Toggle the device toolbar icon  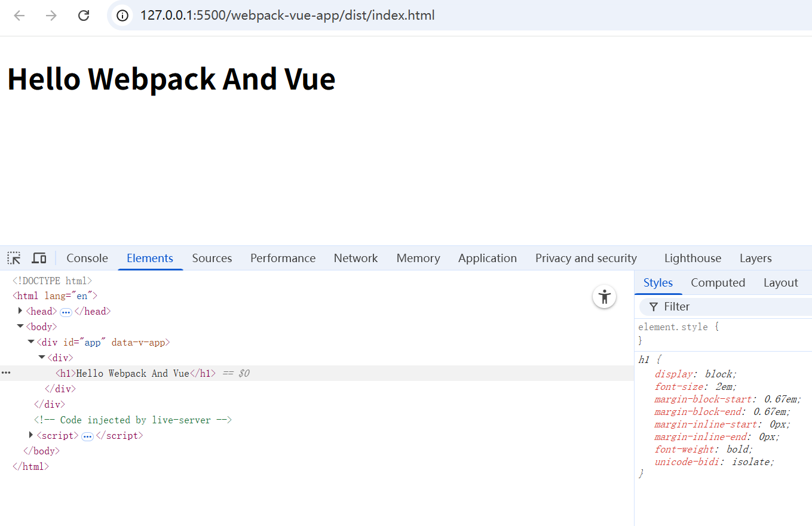[39, 258]
